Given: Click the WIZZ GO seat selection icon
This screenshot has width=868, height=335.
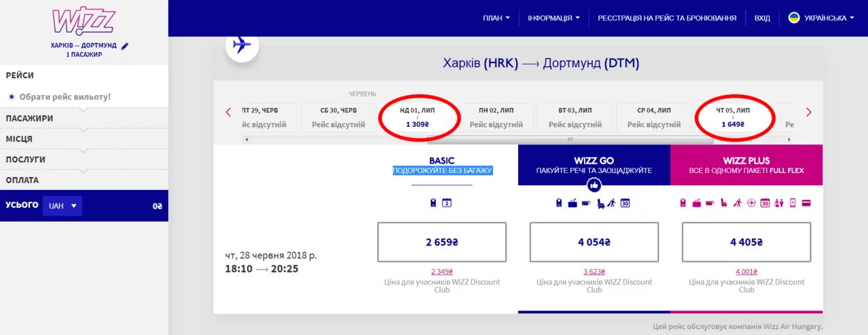Looking at the screenshot, I should [601, 202].
